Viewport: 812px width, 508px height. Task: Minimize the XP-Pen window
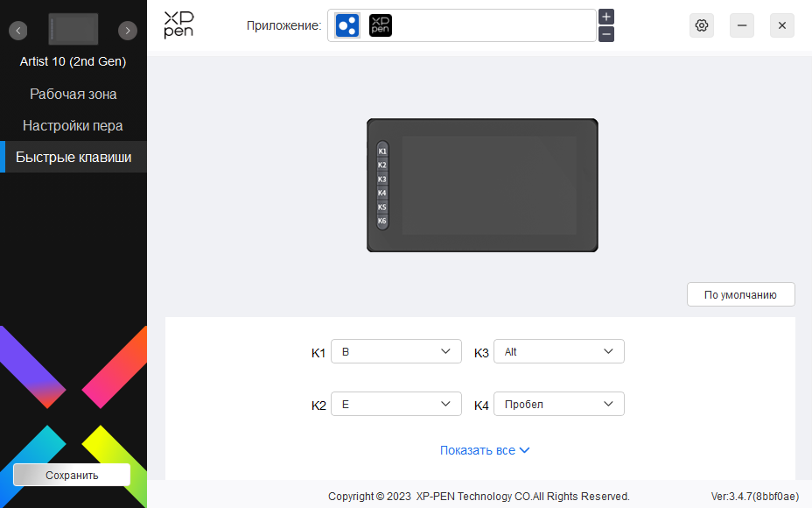click(742, 25)
